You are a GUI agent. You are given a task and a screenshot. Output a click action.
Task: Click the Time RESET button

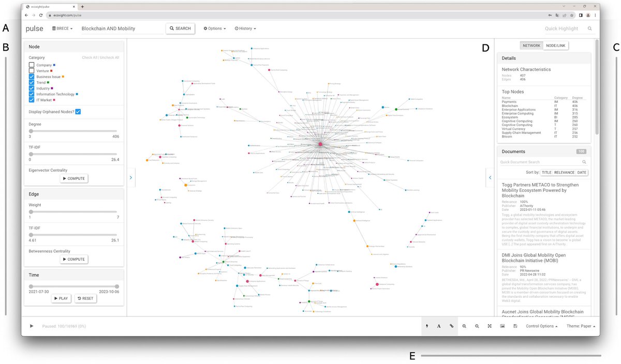point(85,298)
